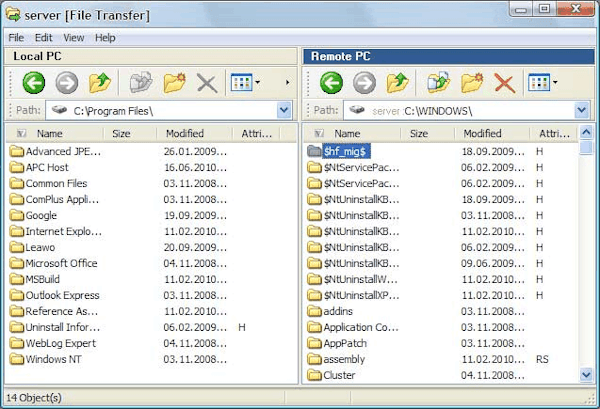Click the $NtUninstallW... folder icon

(x=315, y=279)
